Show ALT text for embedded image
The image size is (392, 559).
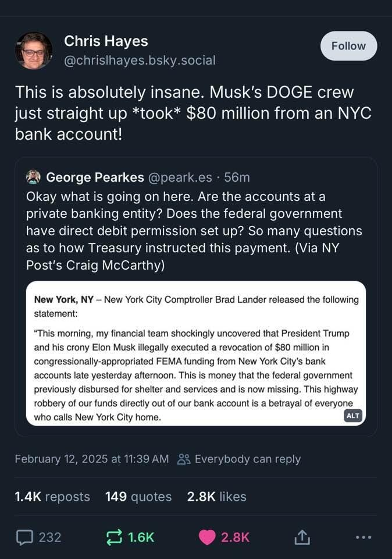pos(352,415)
